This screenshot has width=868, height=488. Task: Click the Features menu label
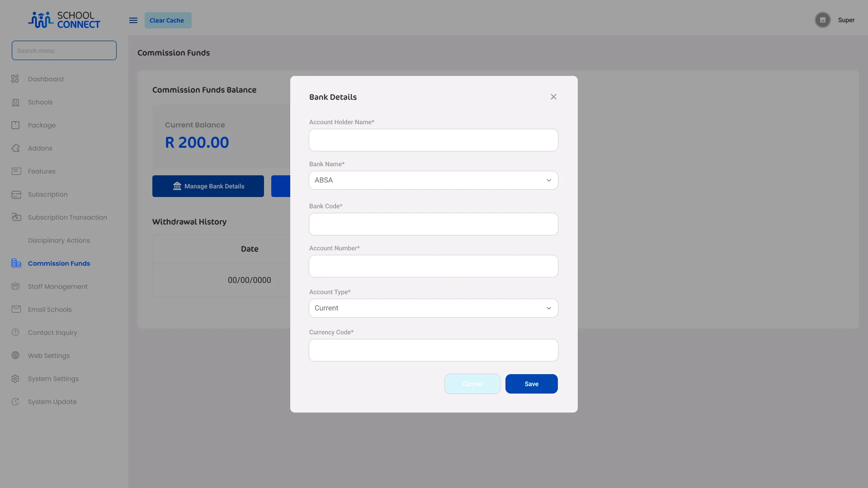tap(42, 171)
